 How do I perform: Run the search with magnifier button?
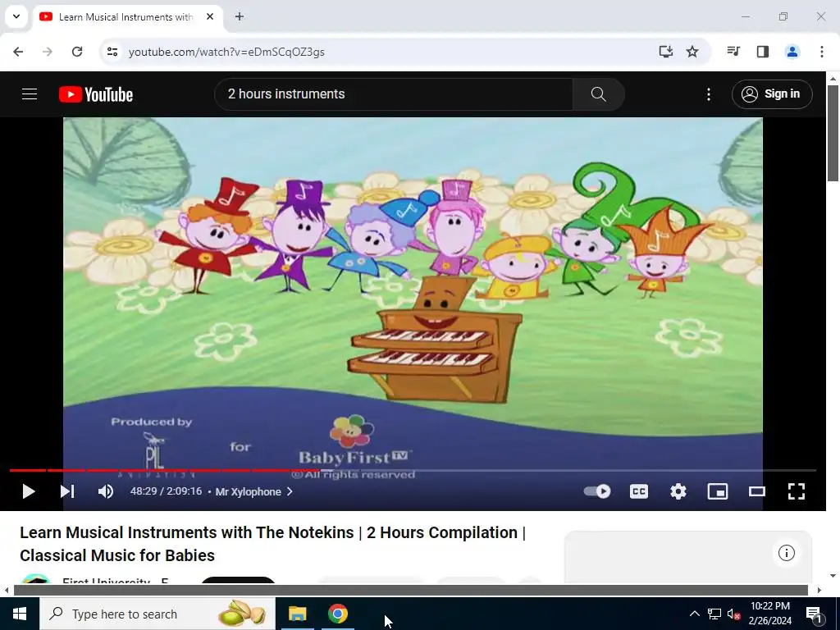(x=598, y=94)
